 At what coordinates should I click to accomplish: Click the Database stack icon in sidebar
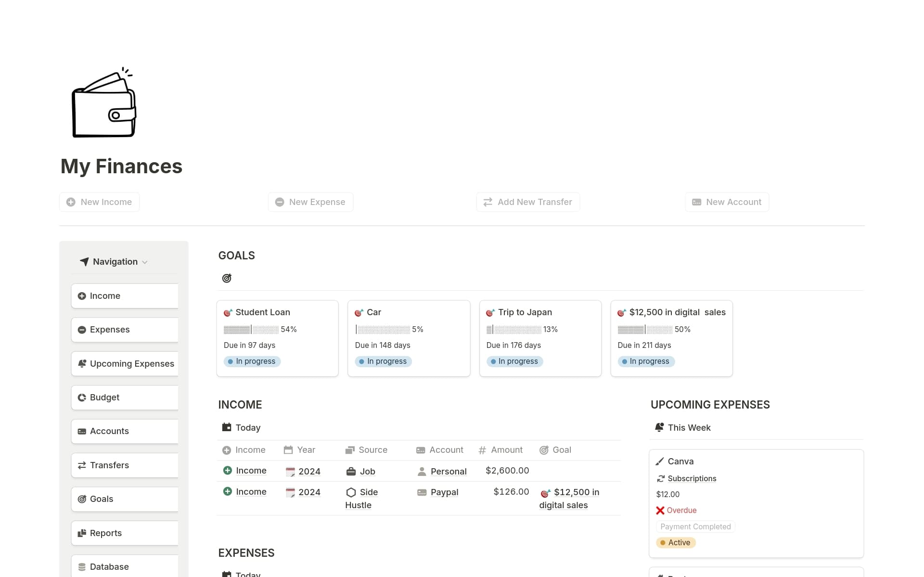pyautogui.click(x=82, y=566)
